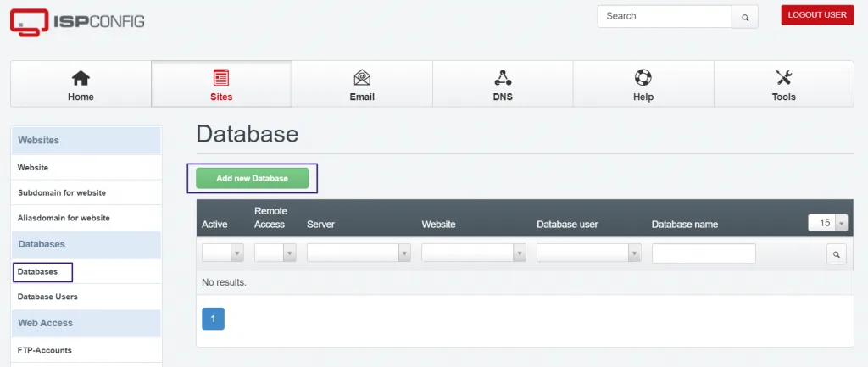The width and height of the screenshot is (868, 367).
Task: Click the Server column header
Action: 320,225
